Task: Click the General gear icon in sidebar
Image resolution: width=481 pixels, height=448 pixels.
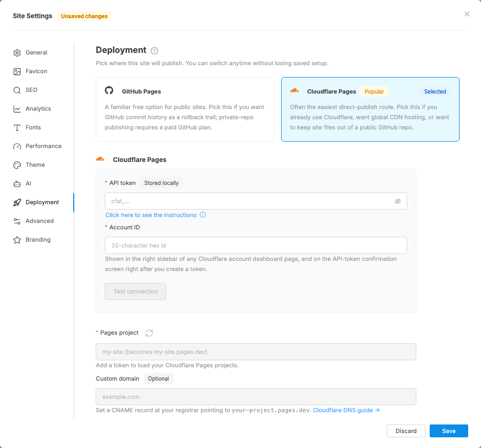Action: pyautogui.click(x=17, y=53)
